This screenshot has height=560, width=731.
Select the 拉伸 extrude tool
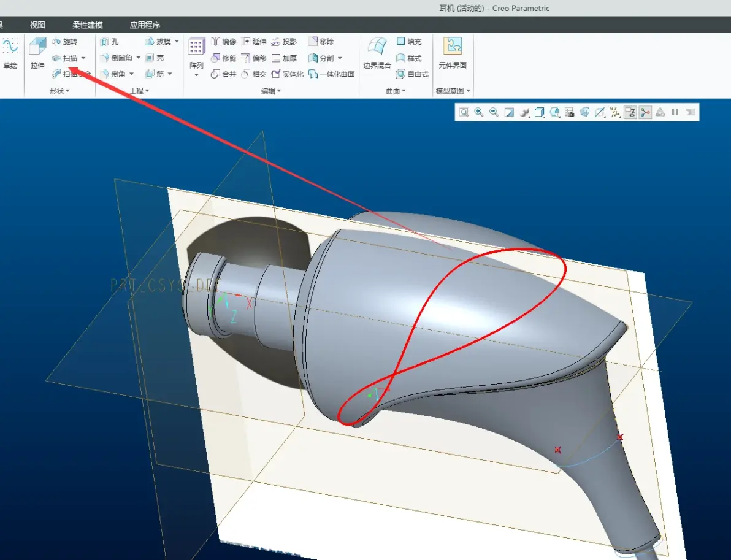coord(37,53)
